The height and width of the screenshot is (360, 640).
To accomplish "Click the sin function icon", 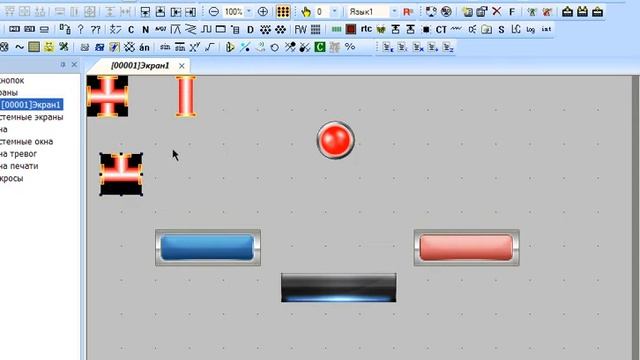I will 165,47.
